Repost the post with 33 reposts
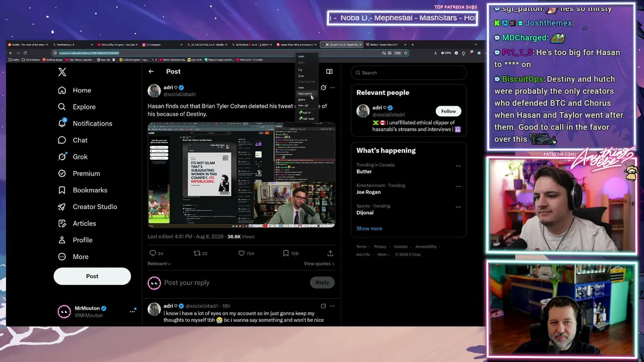 (200, 253)
